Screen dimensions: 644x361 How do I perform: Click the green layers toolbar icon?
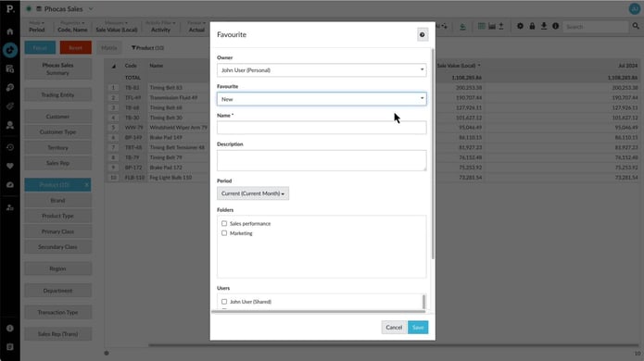click(462, 27)
